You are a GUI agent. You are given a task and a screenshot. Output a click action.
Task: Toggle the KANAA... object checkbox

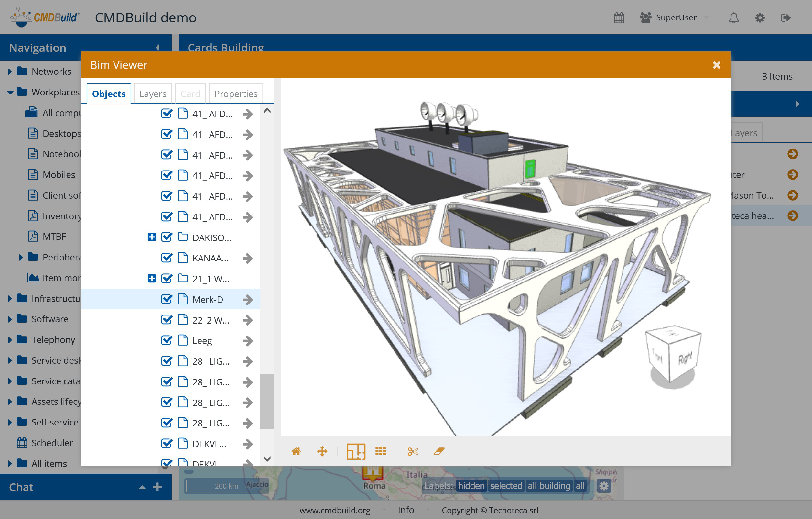tap(167, 258)
